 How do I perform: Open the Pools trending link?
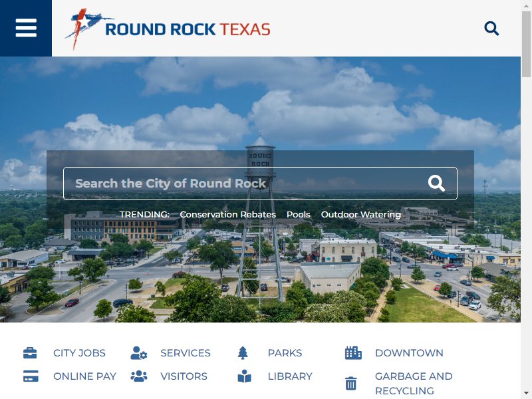[x=298, y=214]
